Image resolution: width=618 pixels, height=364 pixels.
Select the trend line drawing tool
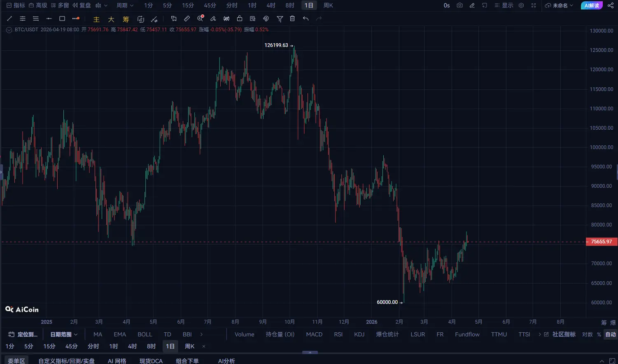[9, 19]
